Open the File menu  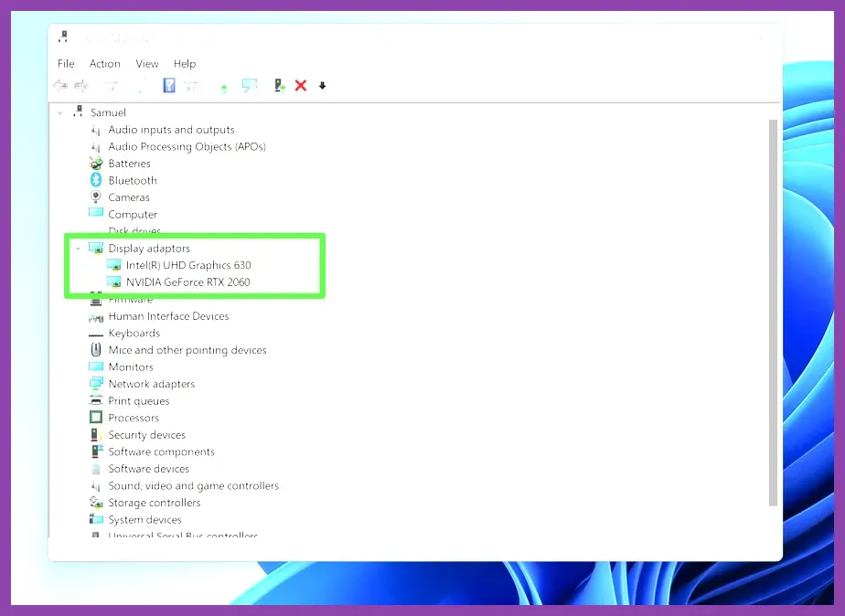click(66, 64)
